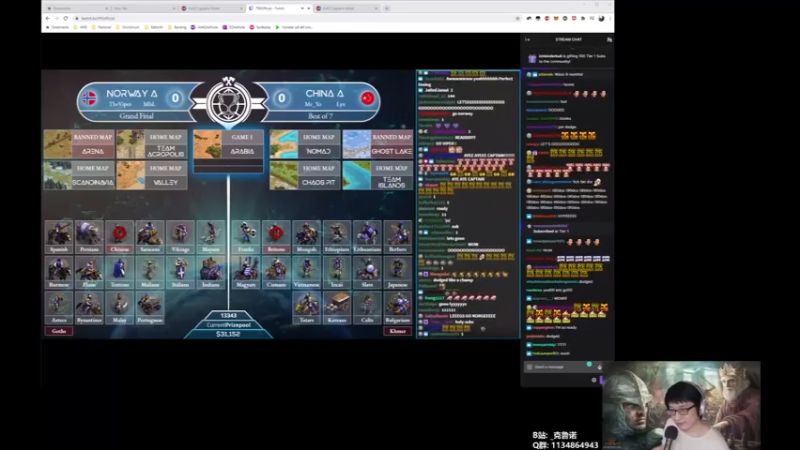This screenshot has height=450, width=800.
Task: Open the Chrome profile avatar
Action: tap(602, 18)
